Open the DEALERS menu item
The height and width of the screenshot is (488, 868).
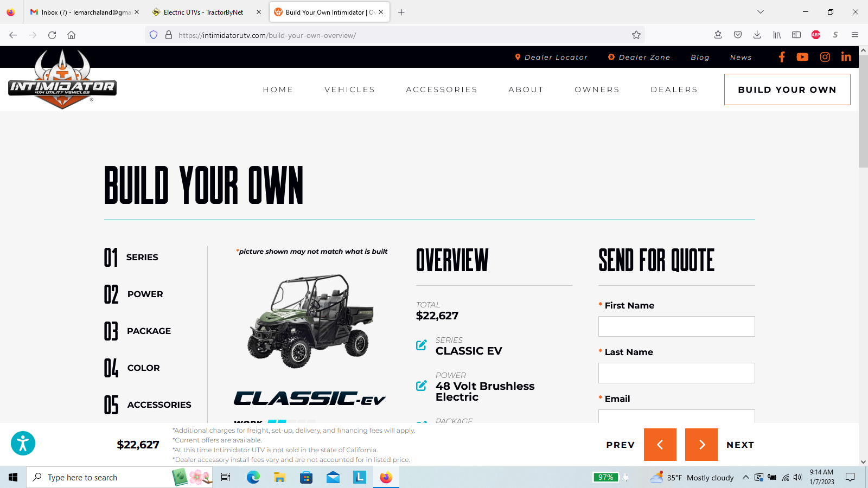coord(674,89)
